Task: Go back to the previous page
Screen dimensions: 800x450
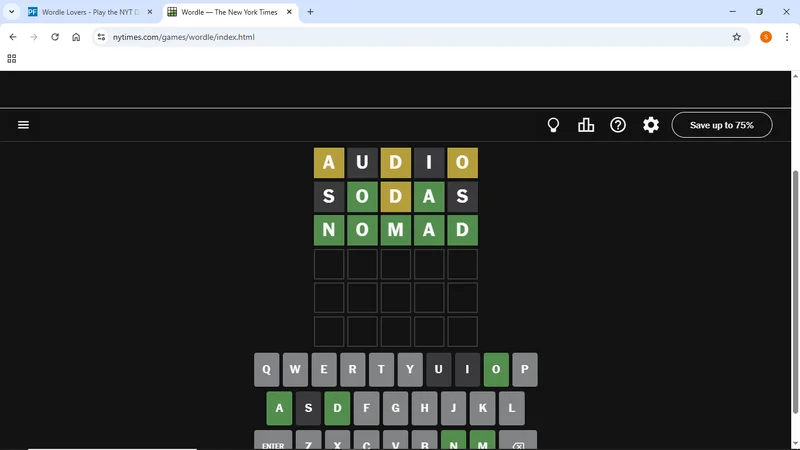Action: pyautogui.click(x=13, y=37)
